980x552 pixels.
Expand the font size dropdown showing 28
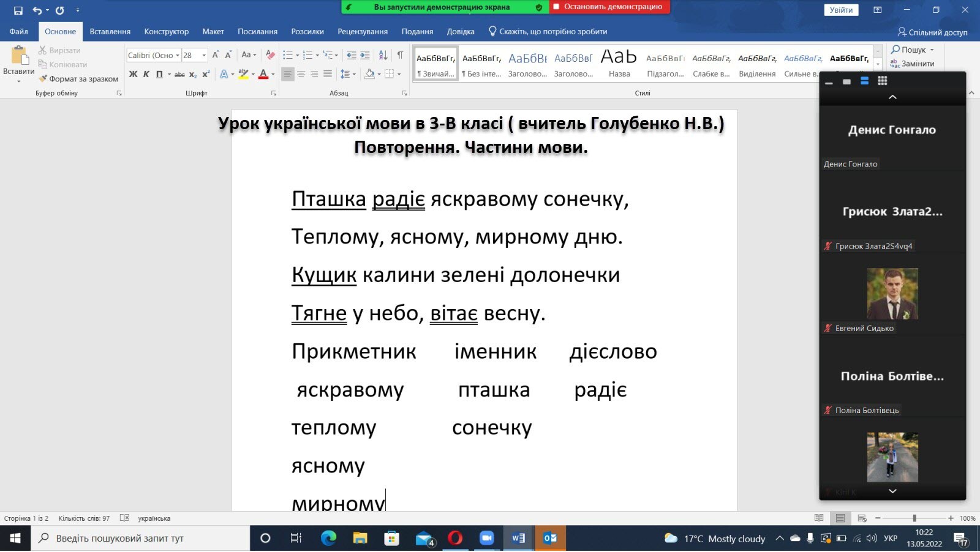[204, 56]
